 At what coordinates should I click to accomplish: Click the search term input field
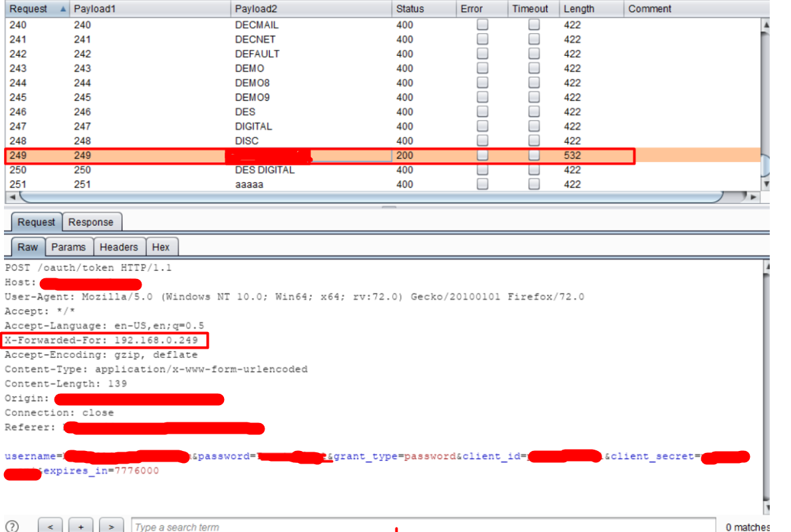click(x=266, y=526)
